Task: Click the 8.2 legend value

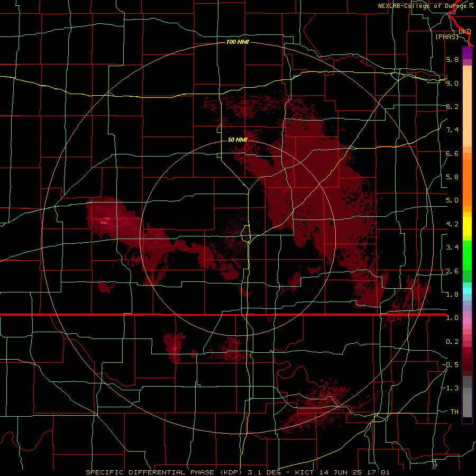Action: click(452, 107)
